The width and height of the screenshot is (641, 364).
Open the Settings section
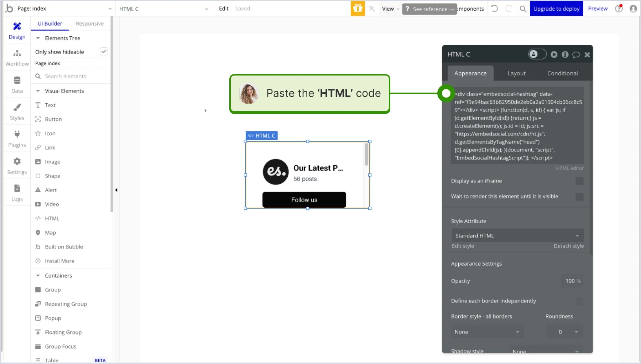[x=17, y=166]
